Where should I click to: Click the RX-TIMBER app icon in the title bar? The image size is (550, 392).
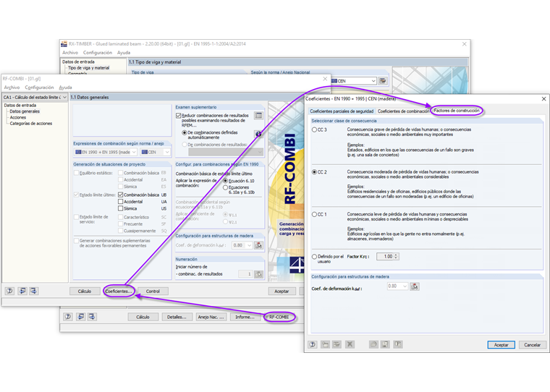(64, 44)
